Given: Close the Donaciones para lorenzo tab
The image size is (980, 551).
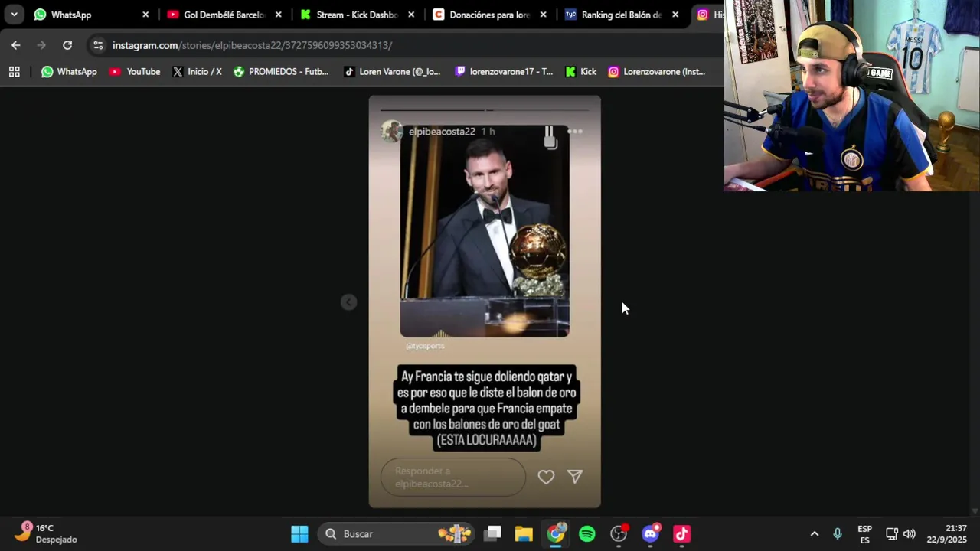Looking at the screenshot, I should 543,15.
